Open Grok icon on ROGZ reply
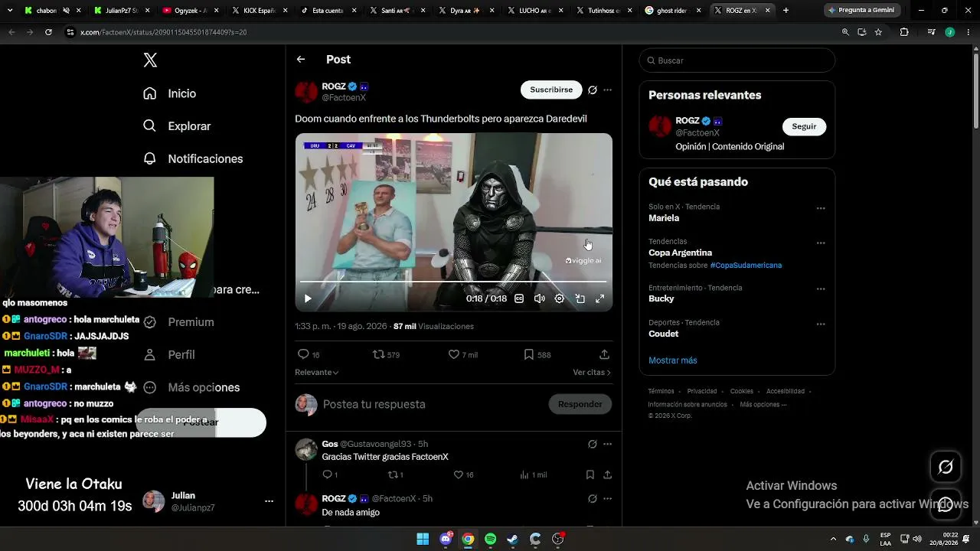 (x=592, y=498)
